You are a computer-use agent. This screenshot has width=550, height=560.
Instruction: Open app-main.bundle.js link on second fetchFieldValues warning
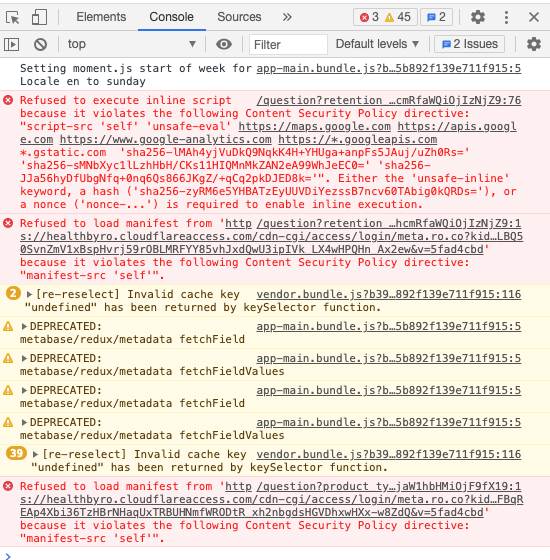[389, 422]
